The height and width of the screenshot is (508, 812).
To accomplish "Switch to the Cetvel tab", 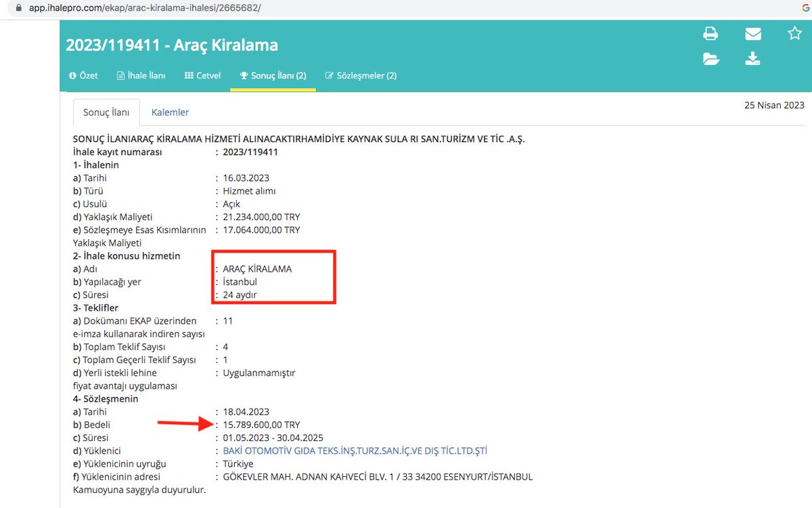I will click(202, 75).
